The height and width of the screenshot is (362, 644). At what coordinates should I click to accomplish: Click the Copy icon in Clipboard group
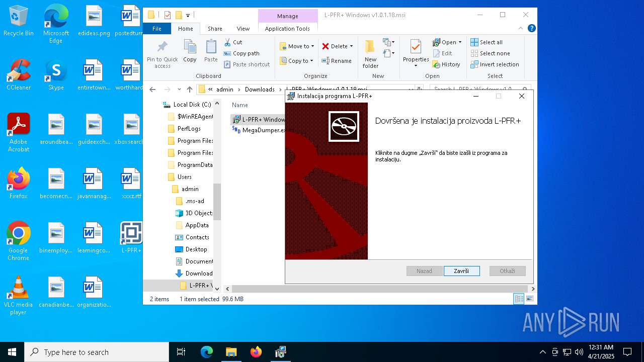click(190, 47)
